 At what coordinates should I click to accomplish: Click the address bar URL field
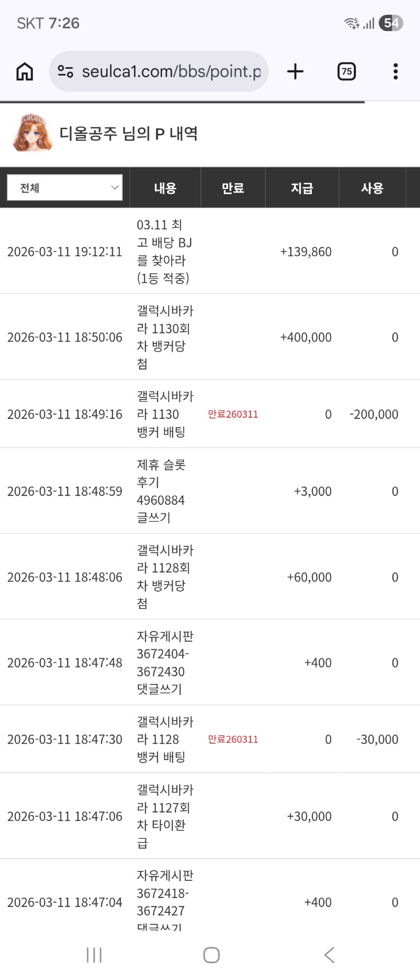pyautogui.click(x=171, y=71)
